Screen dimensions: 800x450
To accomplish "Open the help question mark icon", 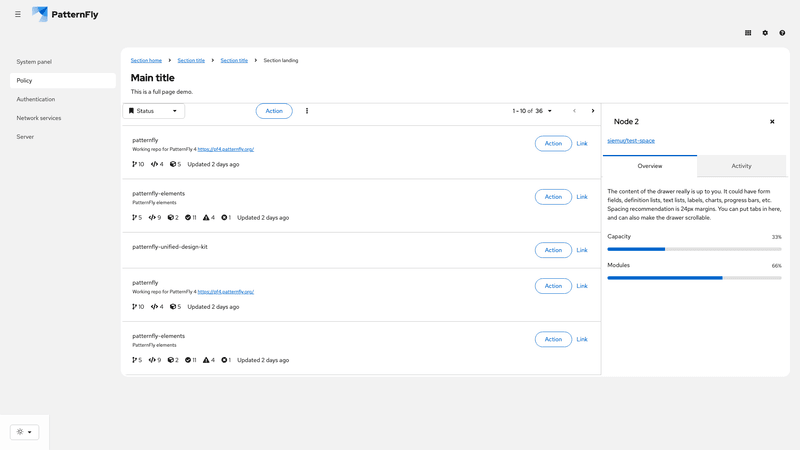I will [782, 33].
